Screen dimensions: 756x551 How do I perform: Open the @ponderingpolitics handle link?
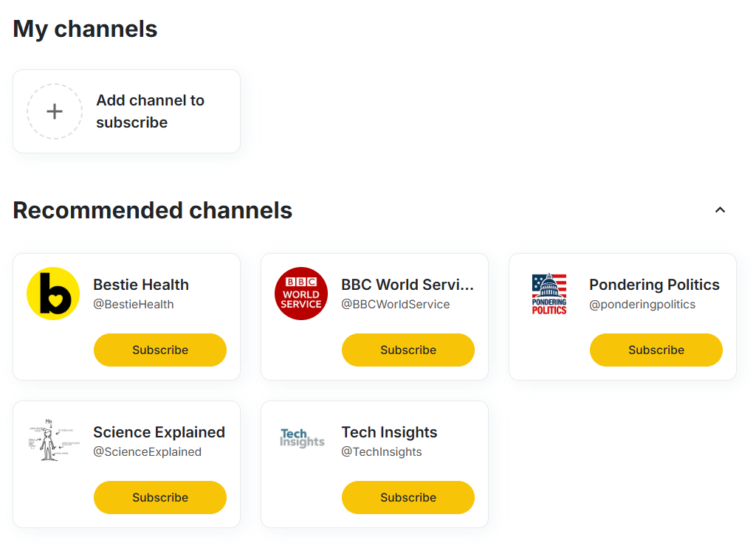[x=642, y=304]
